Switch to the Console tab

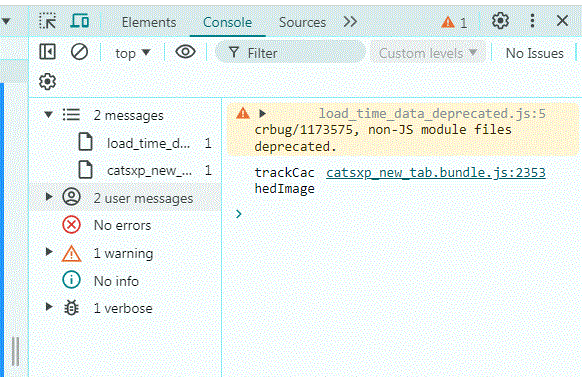[227, 22]
